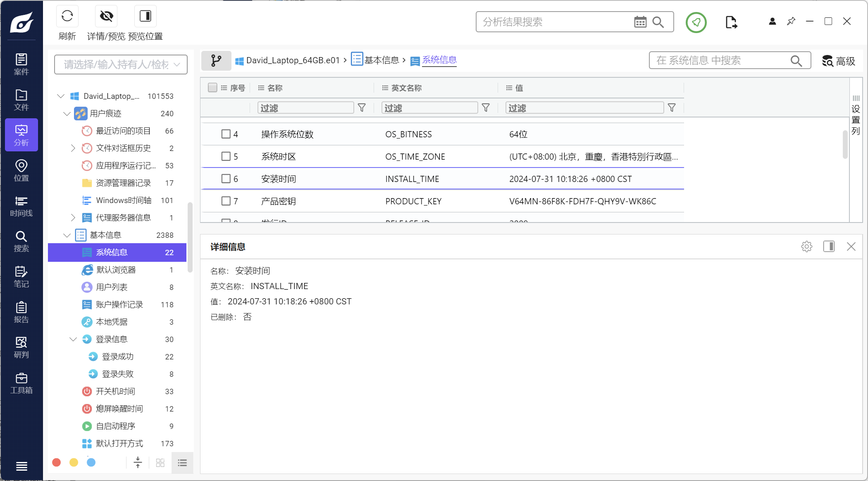Check row 6 安装时间 checkbox
This screenshot has height=481, width=868.
tap(226, 179)
